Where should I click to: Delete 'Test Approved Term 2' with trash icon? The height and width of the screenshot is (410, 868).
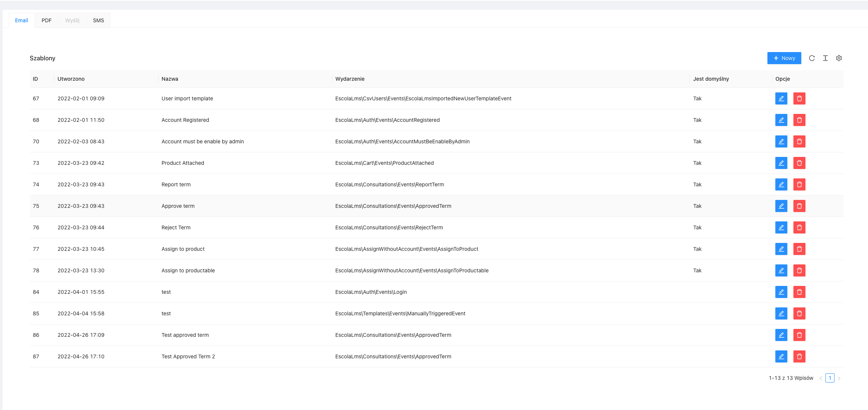(799, 356)
